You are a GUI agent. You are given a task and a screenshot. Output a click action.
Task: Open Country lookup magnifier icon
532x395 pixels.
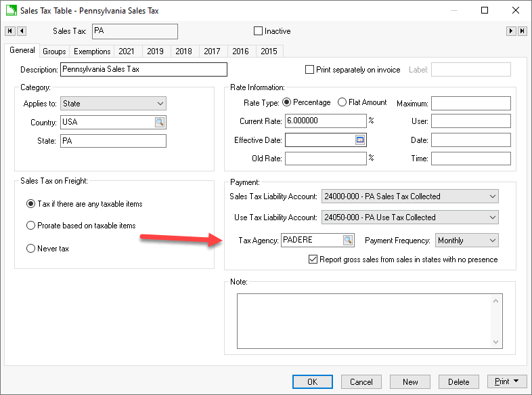[x=160, y=123]
